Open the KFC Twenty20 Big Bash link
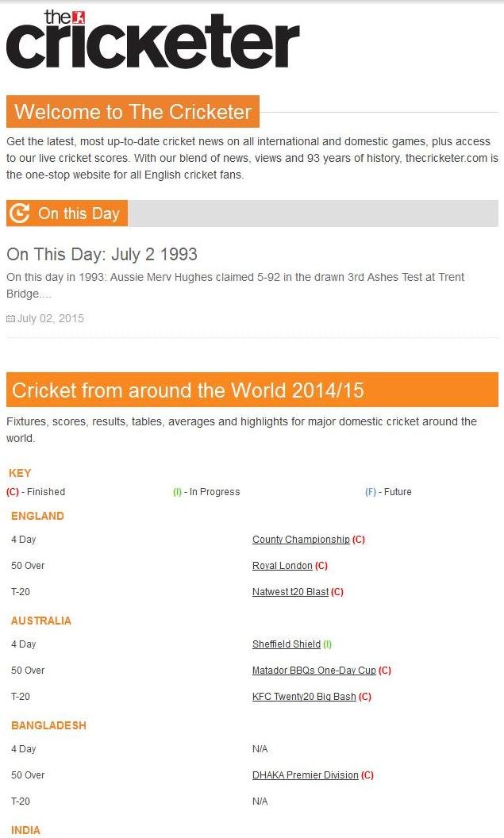This screenshot has height=838, width=504. pyautogui.click(x=304, y=697)
